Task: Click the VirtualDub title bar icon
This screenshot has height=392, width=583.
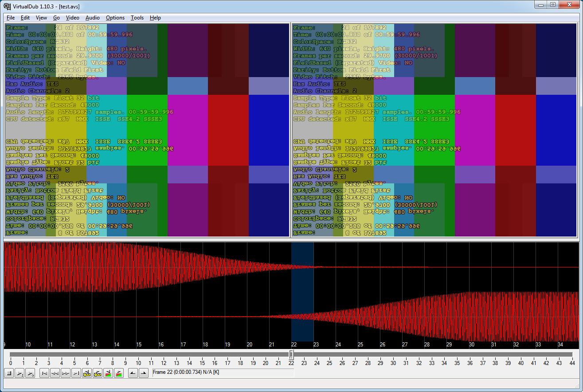Action: click(7, 7)
